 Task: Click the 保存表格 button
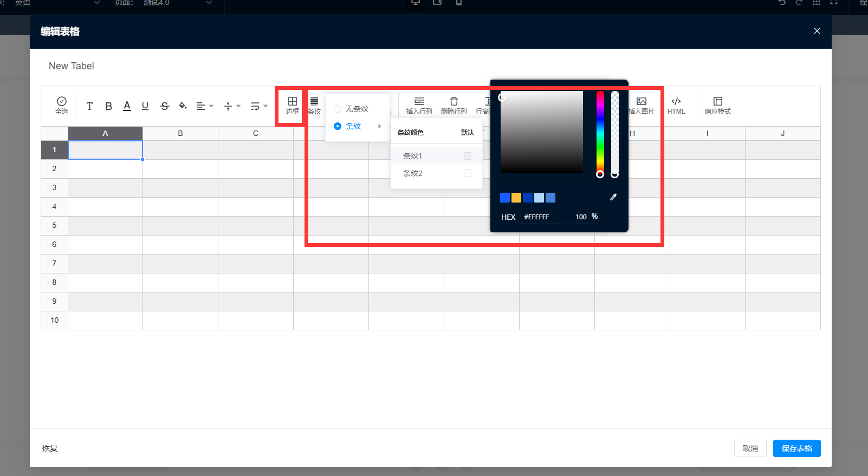click(796, 448)
